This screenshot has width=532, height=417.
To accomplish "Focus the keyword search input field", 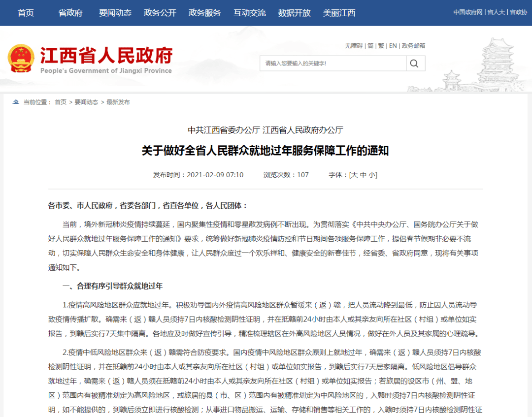I will point(333,64).
